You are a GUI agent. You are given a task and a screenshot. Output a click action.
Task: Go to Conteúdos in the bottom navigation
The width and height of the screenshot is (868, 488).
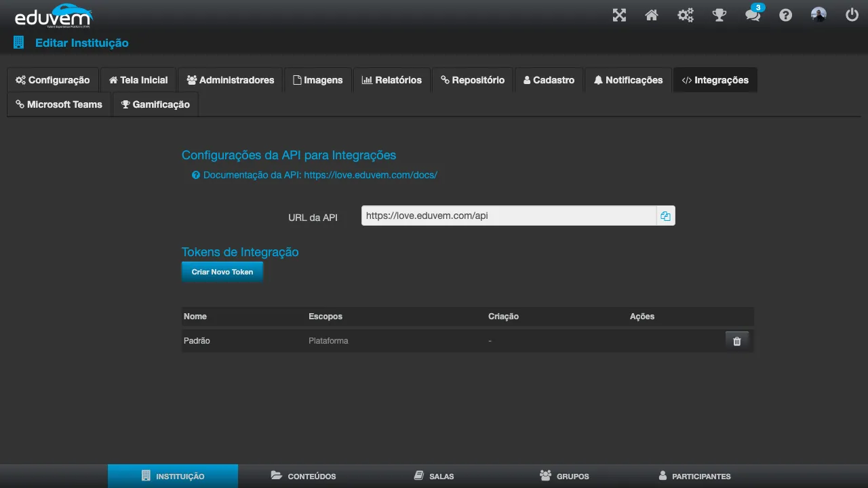coord(303,476)
